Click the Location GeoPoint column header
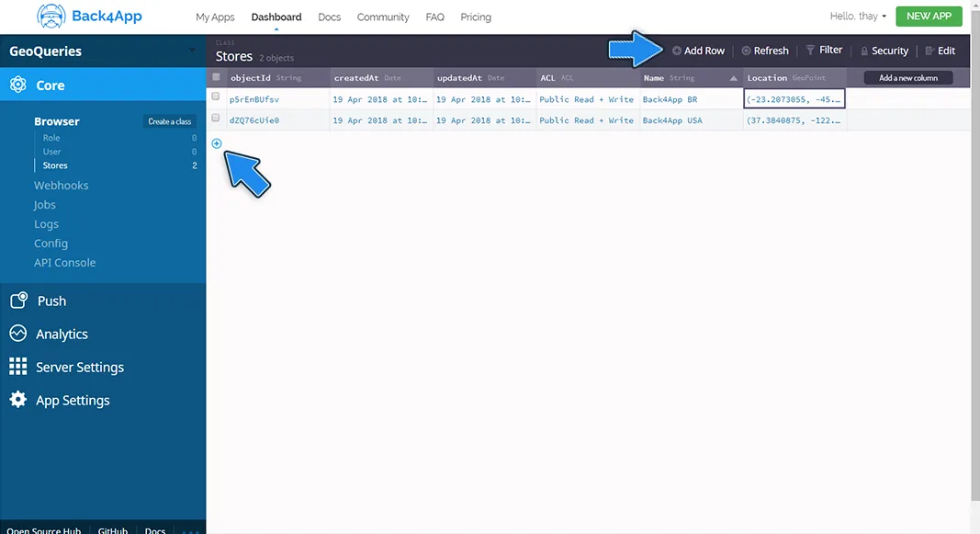Viewport: 980px width, 534px height. (795, 78)
